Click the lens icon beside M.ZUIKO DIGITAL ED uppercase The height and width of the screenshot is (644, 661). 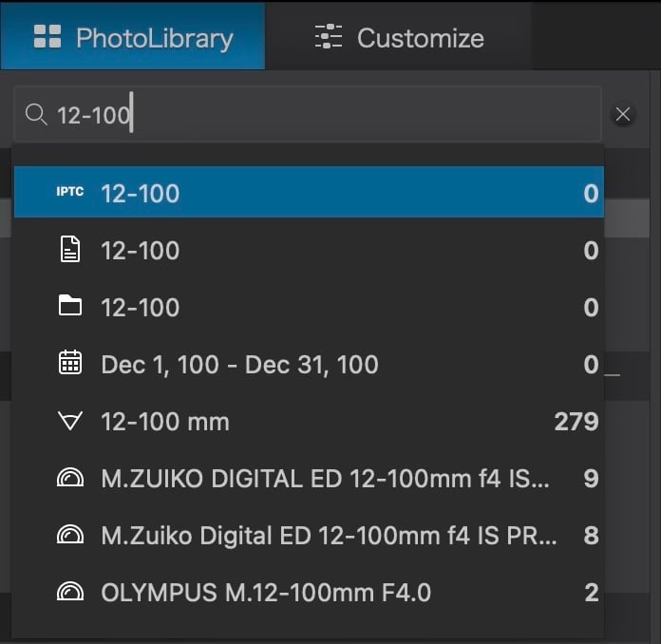click(x=69, y=479)
